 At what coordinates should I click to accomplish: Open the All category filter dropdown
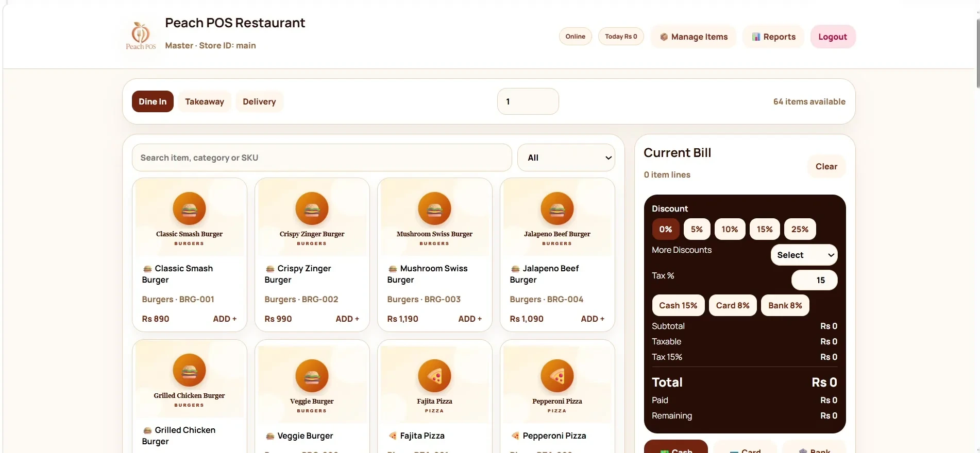click(566, 158)
